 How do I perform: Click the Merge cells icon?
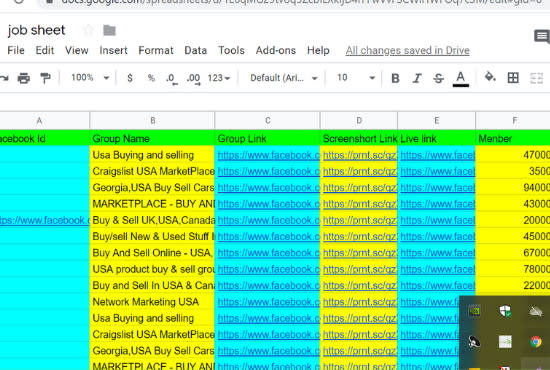(536, 78)
